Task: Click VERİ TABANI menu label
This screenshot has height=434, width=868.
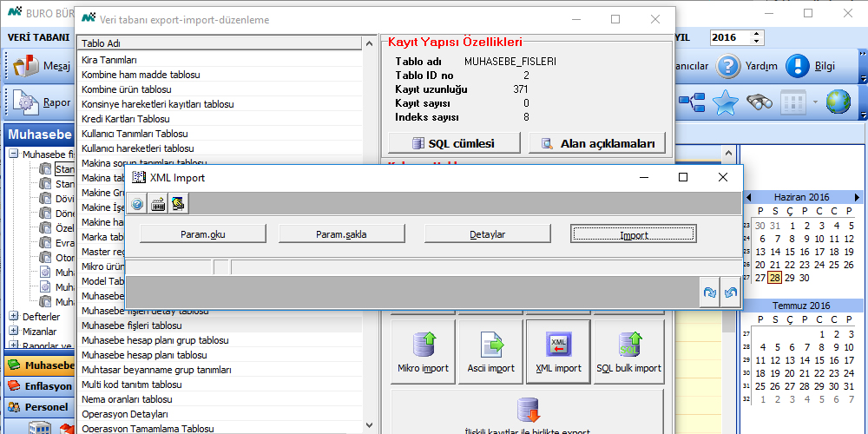Action: tap(38, 37)
